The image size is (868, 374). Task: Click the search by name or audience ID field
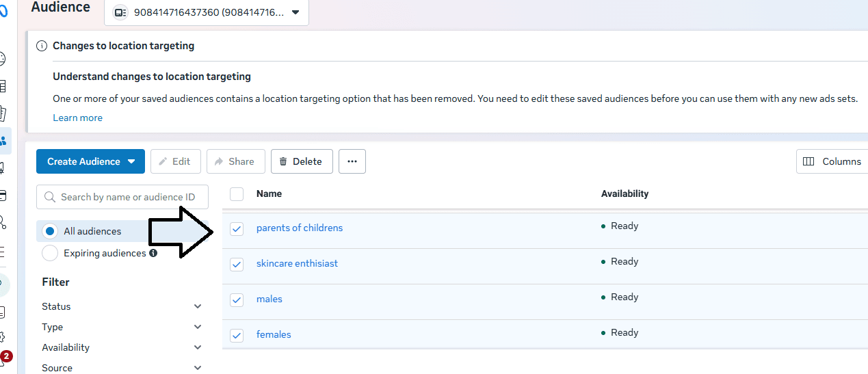pos(128,197)
